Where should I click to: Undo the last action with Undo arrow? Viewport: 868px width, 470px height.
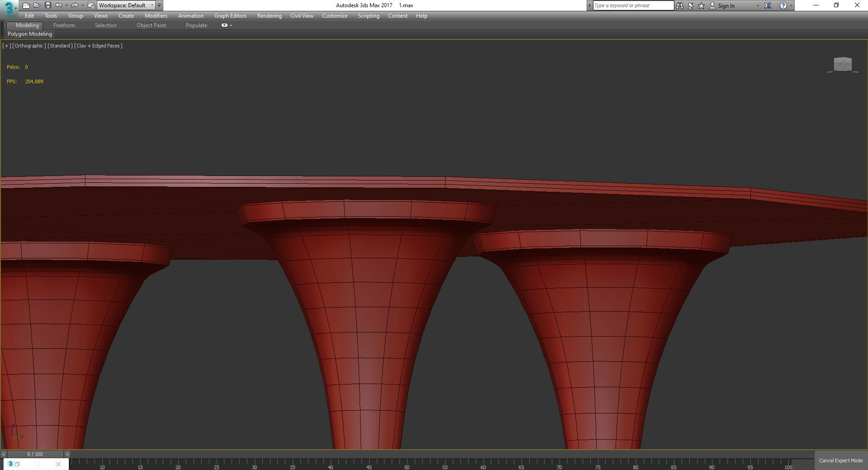59,5
